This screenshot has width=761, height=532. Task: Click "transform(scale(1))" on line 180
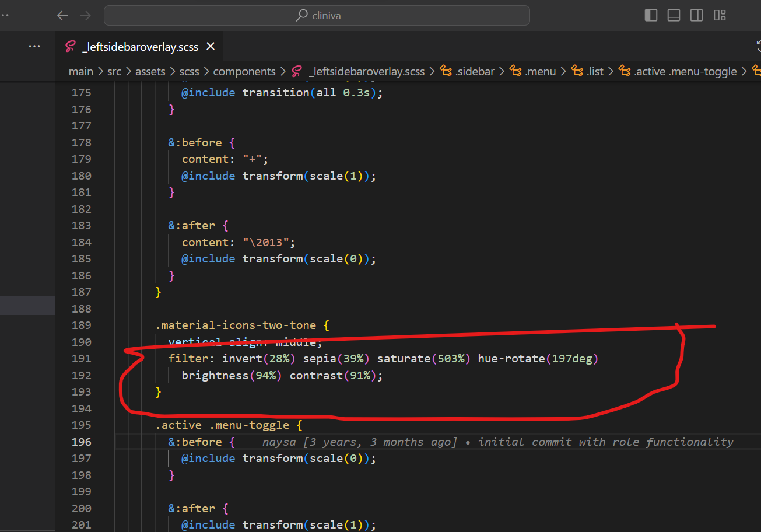point(306,176)
